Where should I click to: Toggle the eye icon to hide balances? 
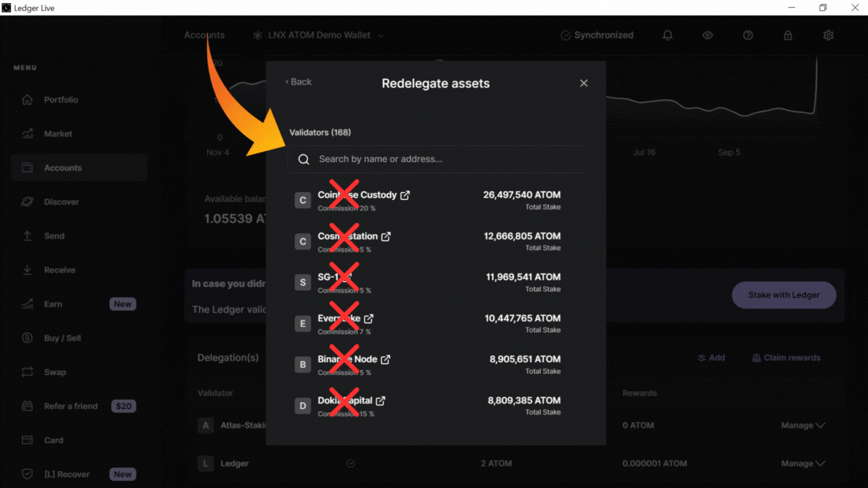(708, 36)
